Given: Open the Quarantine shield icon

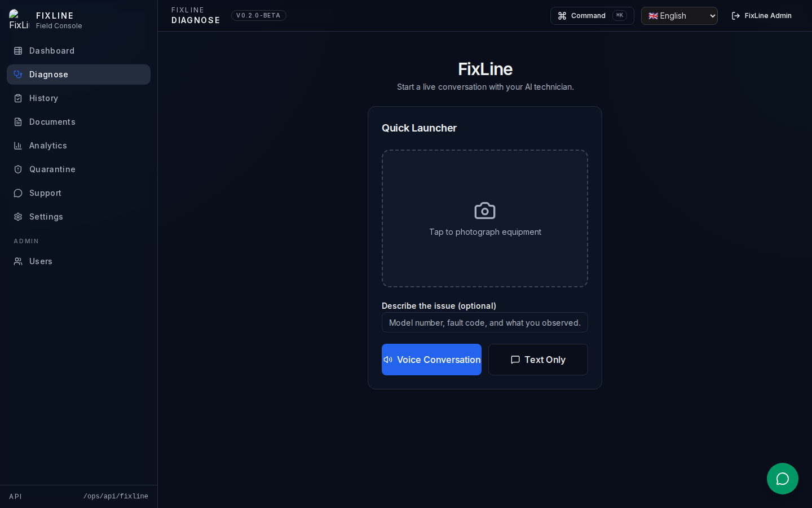Looking at the screenshot, I should point(17,169).
